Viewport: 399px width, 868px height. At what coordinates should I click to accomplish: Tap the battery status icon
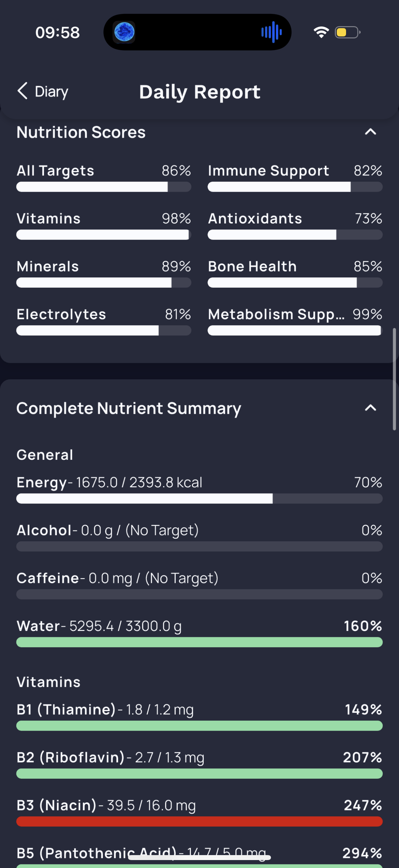tap(347, 32)
